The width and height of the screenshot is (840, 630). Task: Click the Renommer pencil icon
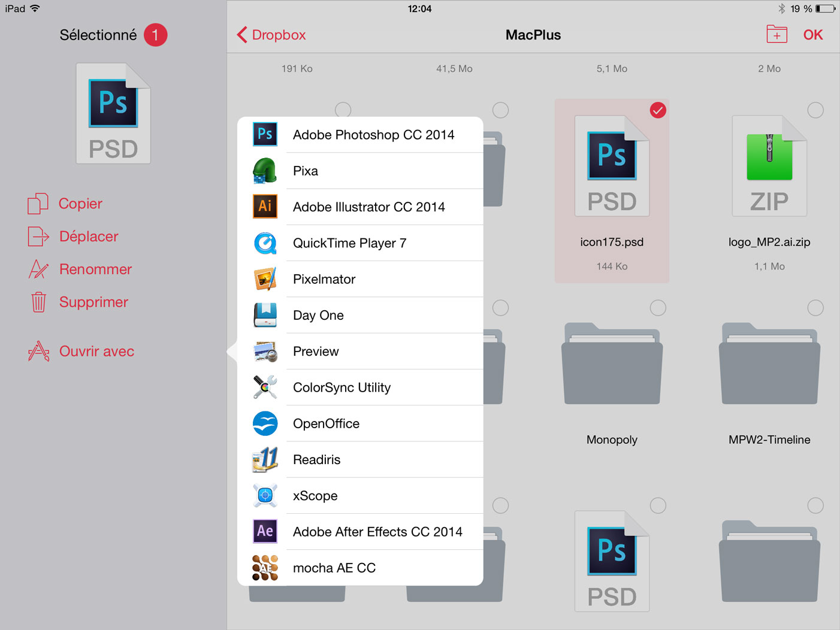(38, 269)
